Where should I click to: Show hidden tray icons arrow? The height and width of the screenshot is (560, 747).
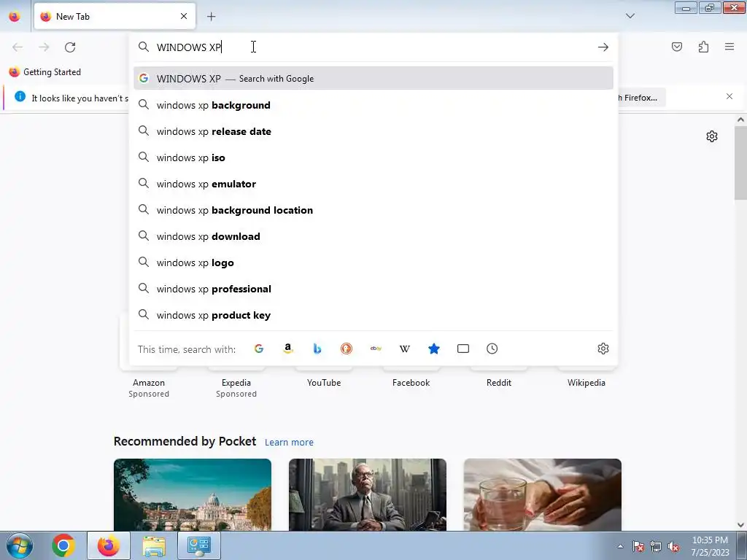[x=620, y=546]
